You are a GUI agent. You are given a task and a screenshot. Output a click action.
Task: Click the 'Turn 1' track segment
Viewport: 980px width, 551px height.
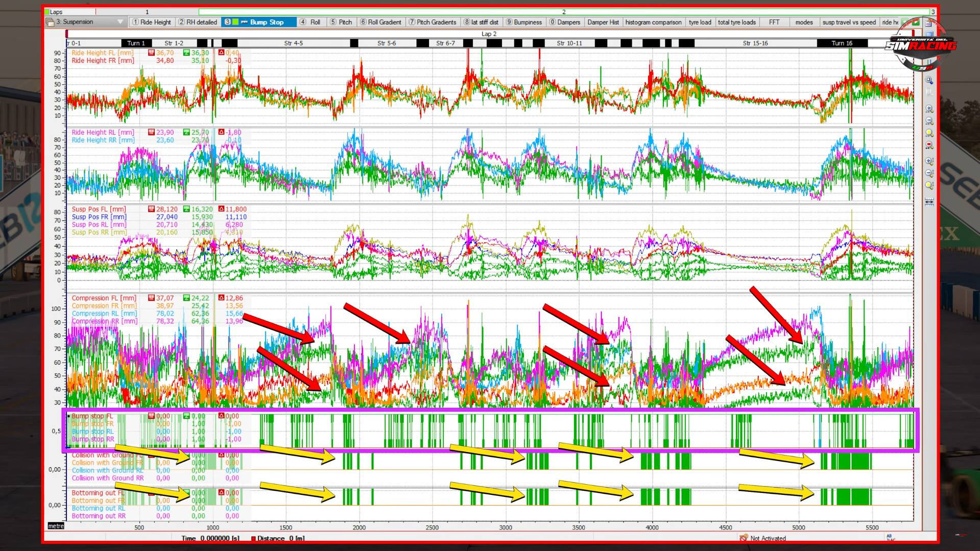[x=136, y=43]
